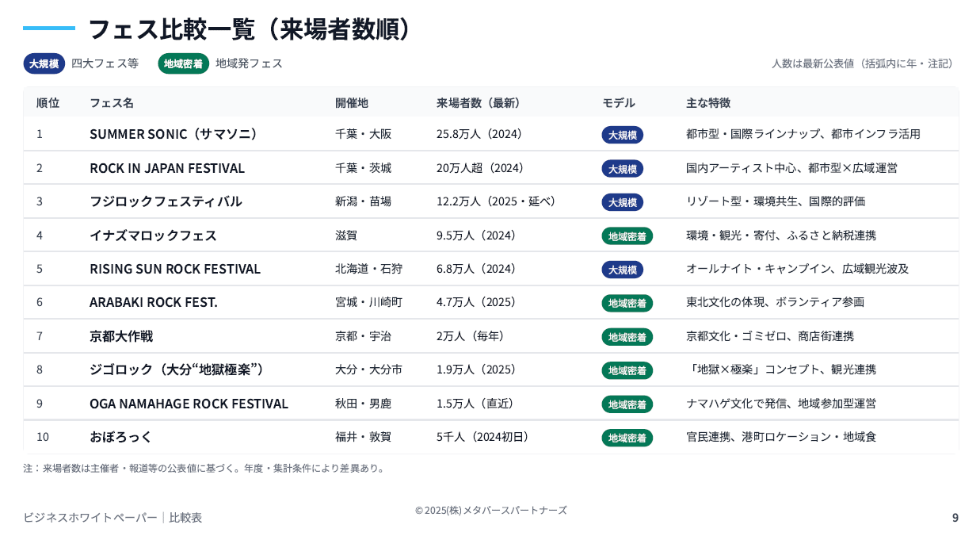
Task: Select the ARABAKI ROCK FEST. name
Action: click(154, 302)
